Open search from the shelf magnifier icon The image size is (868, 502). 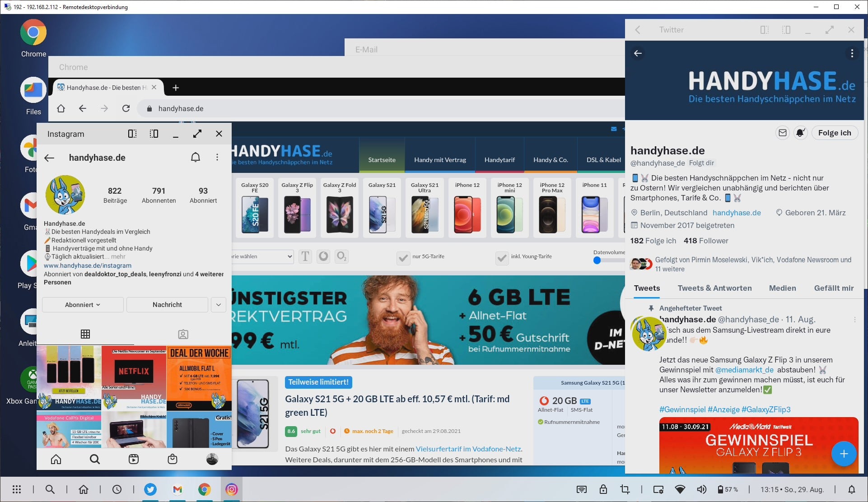[50, 489]
